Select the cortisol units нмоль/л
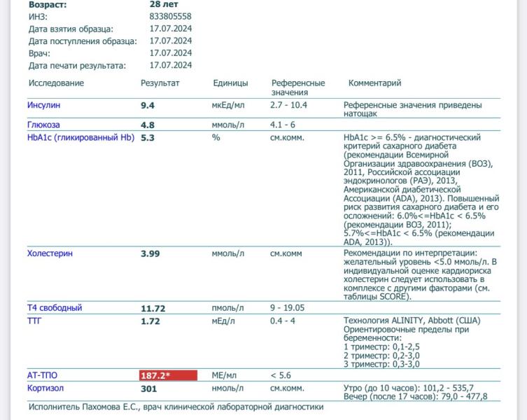The image size is (527, 420). [227, 388]
